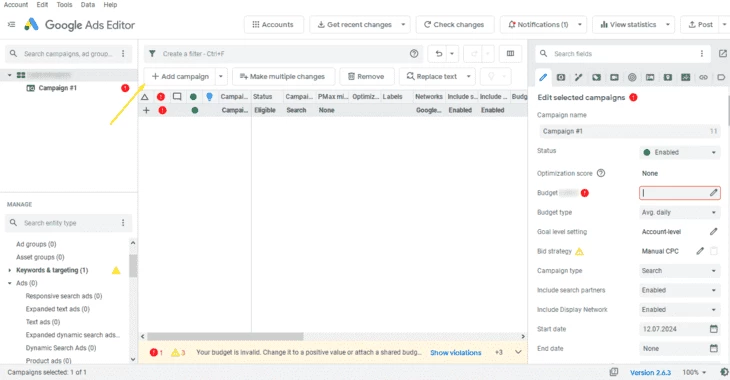Open campaign search options three-dot menu
Screen dimensions: 730x380
pyautogui.click(x=123, y=54)
